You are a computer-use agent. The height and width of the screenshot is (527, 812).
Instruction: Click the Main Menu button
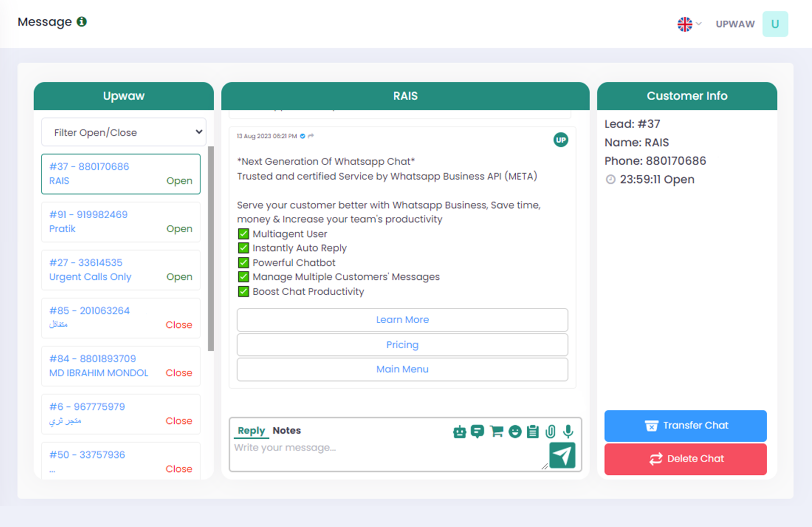(x=402, y=369)
